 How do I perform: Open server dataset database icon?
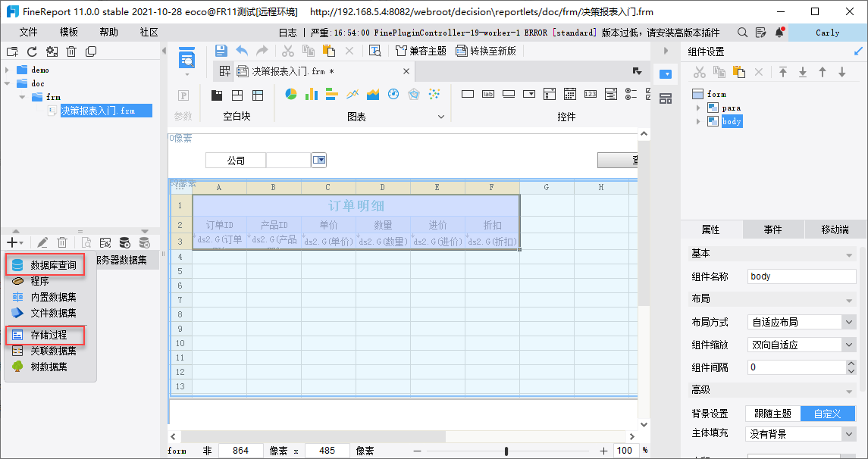124,242
